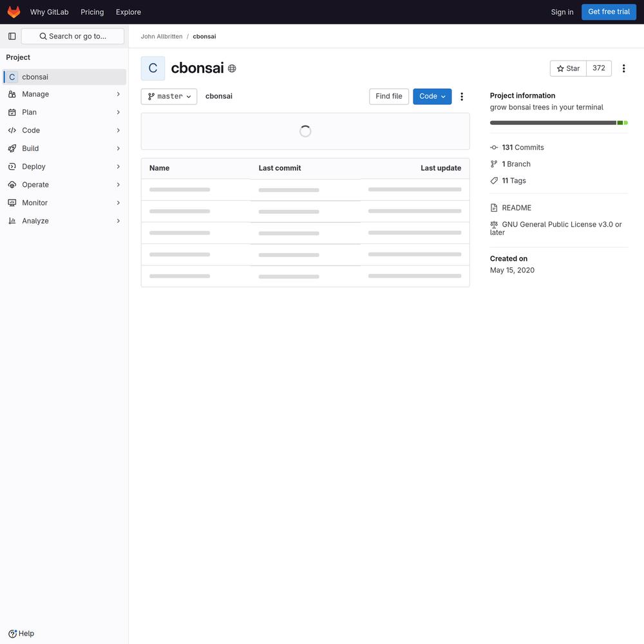Click the Sign in link

pyautogui.click(x=562, y=12)
